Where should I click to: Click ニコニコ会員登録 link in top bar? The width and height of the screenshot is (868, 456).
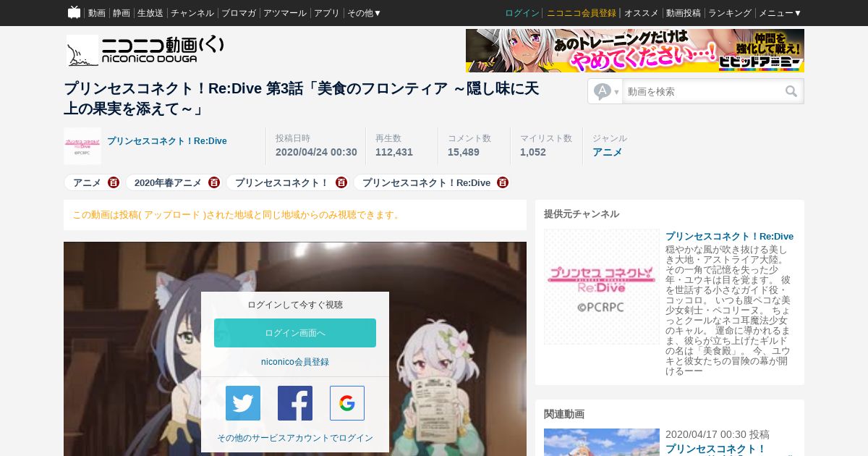coord(582,13)
